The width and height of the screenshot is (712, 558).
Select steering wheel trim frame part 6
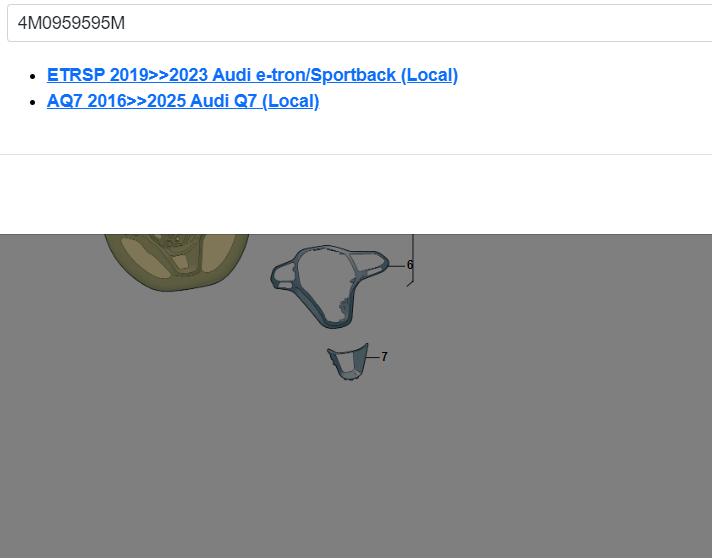tap(329, 286)
